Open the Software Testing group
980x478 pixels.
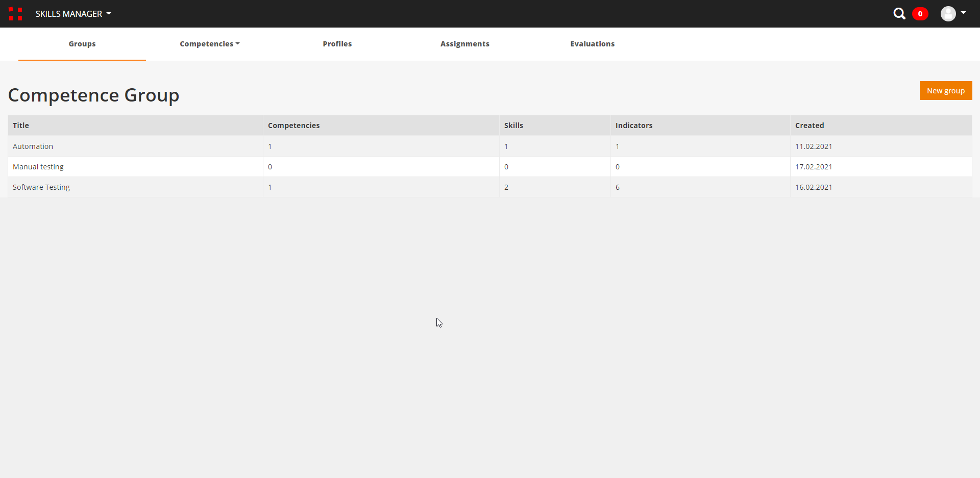point(41,187)
